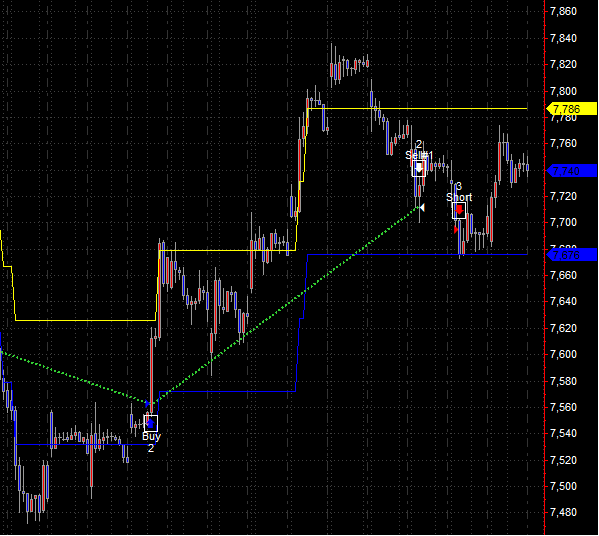Screen dimensions: 599x536
Task: Click the 7,860 price axis label
Action: (x=563, y=11)
